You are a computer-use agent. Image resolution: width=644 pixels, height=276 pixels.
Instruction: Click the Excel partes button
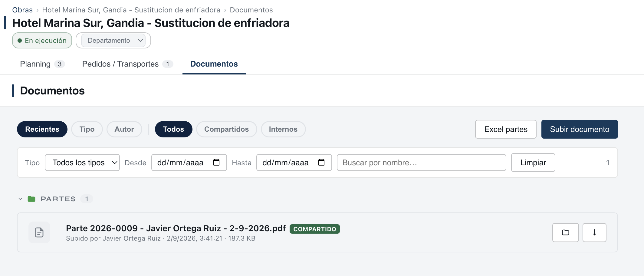(506, 129)
